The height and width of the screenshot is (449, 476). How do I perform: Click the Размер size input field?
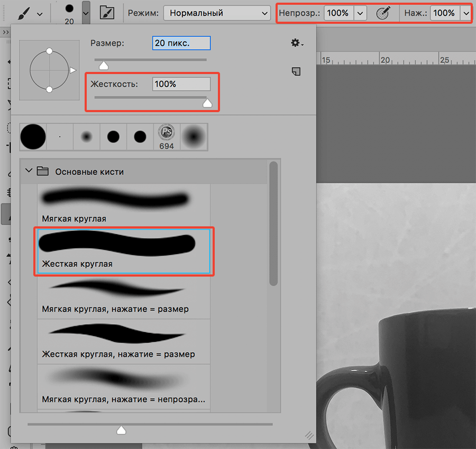click(181, 43)
